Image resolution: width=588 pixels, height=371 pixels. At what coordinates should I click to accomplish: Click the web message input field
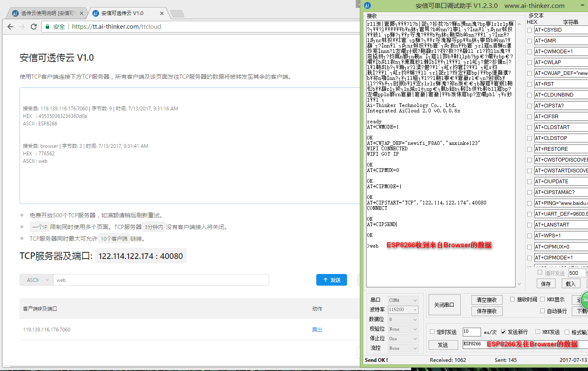point(161,280)
